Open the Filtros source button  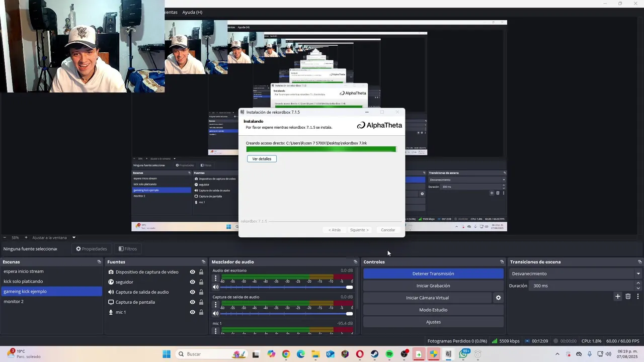pyautogui.click(x=128, y=249)
